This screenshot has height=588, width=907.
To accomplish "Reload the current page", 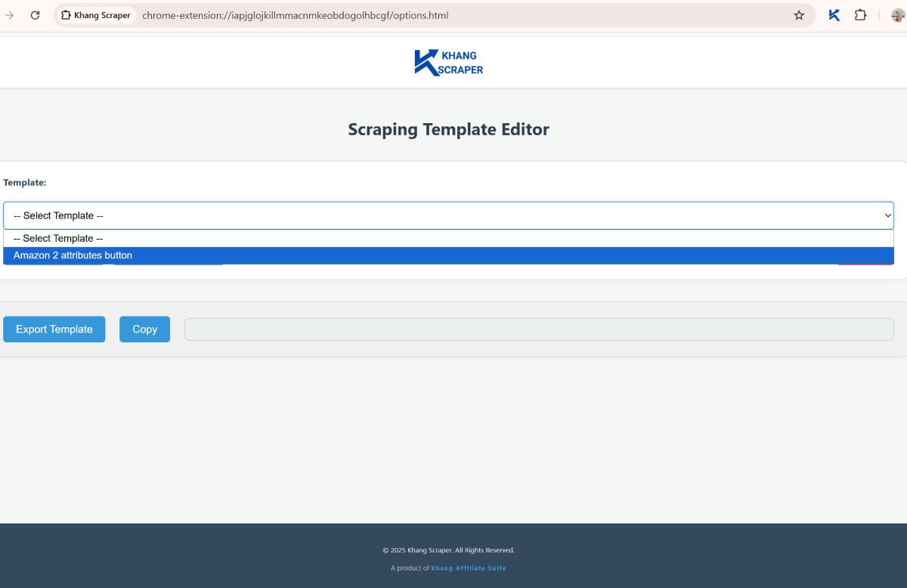I will [35, 14].
